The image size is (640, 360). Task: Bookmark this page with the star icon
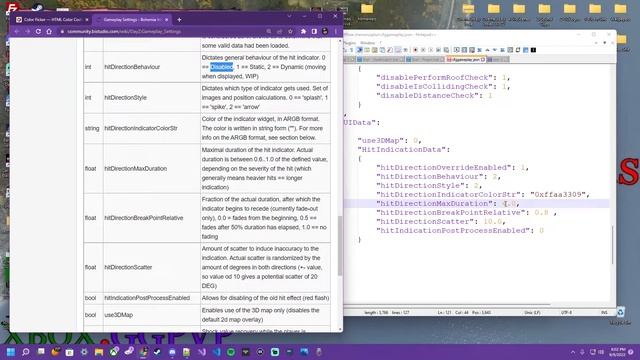(290, 31)
